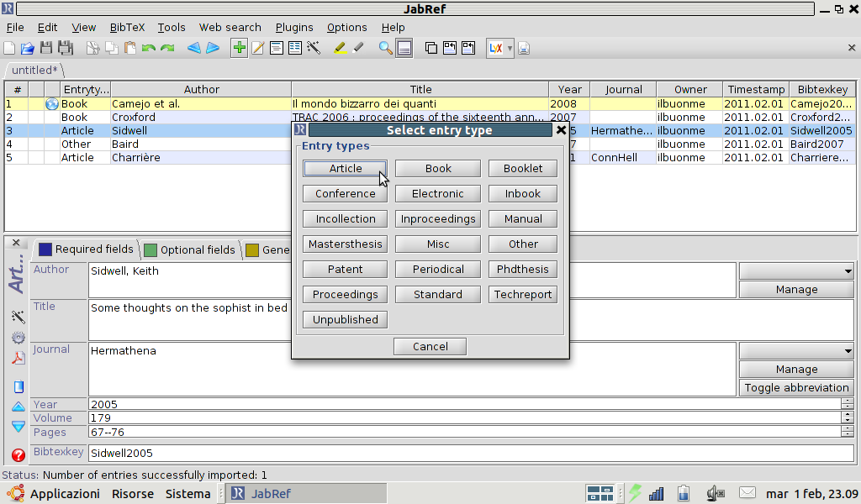Image resolution: width=861 pixels, height=504 pixels.
Task: Click the Save all double-floppy icon
Action: (66, 48)
